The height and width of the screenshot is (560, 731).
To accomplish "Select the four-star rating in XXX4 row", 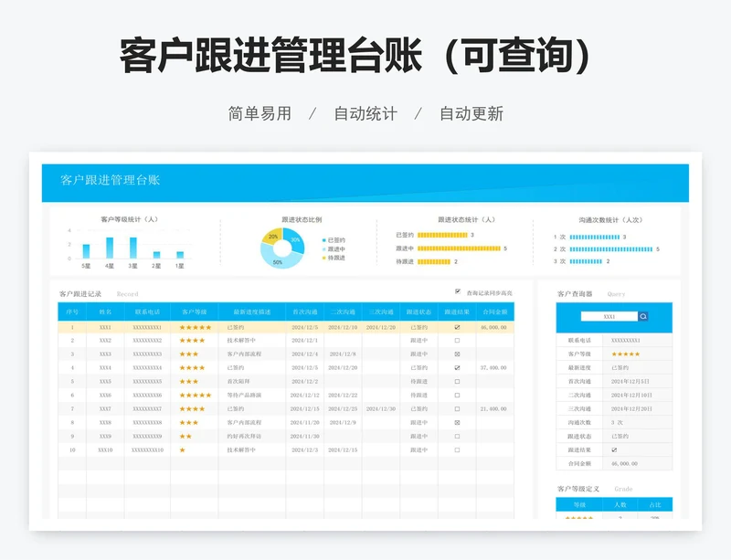I will [192, 368].
